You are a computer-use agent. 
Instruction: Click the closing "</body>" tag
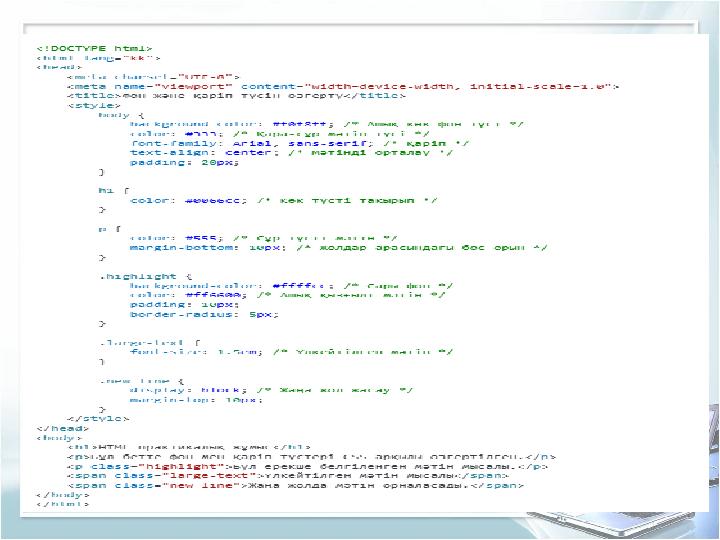pos(62,495)
